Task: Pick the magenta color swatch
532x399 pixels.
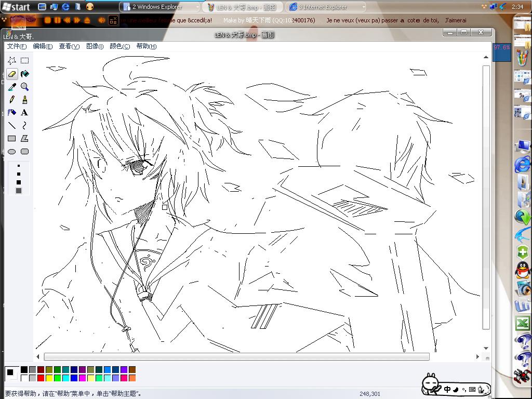Action: click(x=82, y=378)
